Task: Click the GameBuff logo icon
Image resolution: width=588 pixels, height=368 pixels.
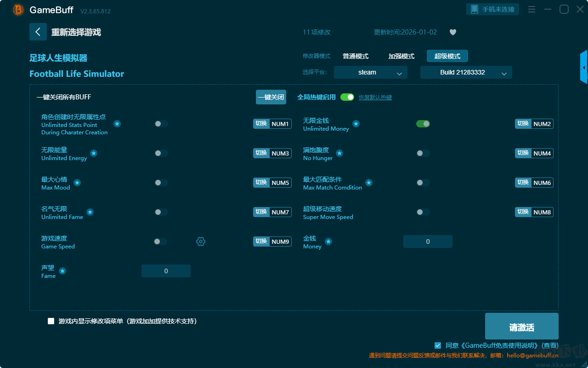Action: pos(18,10)
